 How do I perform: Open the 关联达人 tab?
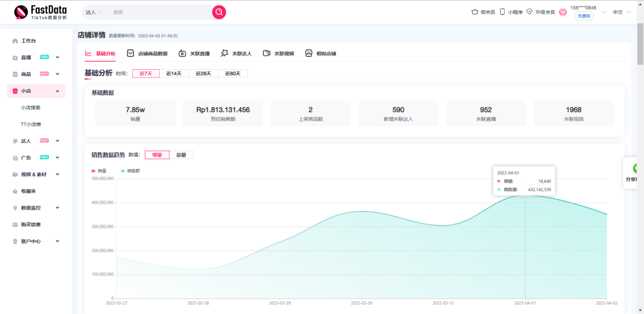[236, 54]
